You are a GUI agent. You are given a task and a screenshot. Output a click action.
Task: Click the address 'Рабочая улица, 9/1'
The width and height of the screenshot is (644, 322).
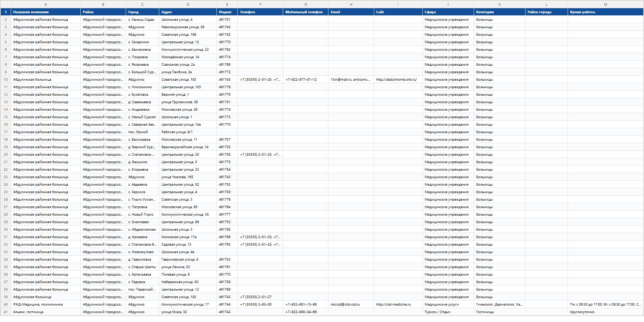point(188,132)
